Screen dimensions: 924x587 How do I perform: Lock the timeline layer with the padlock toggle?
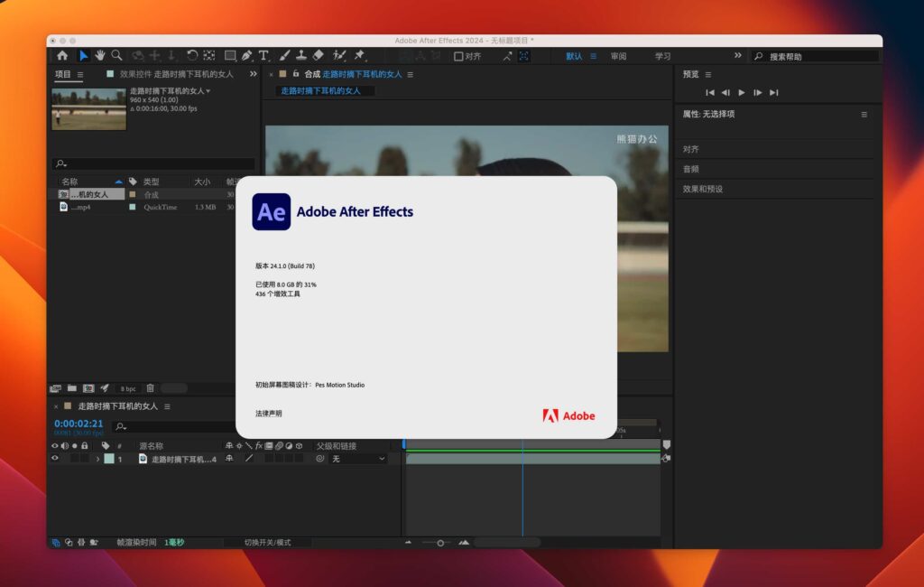pyautogui.click(x=84, y=458)
